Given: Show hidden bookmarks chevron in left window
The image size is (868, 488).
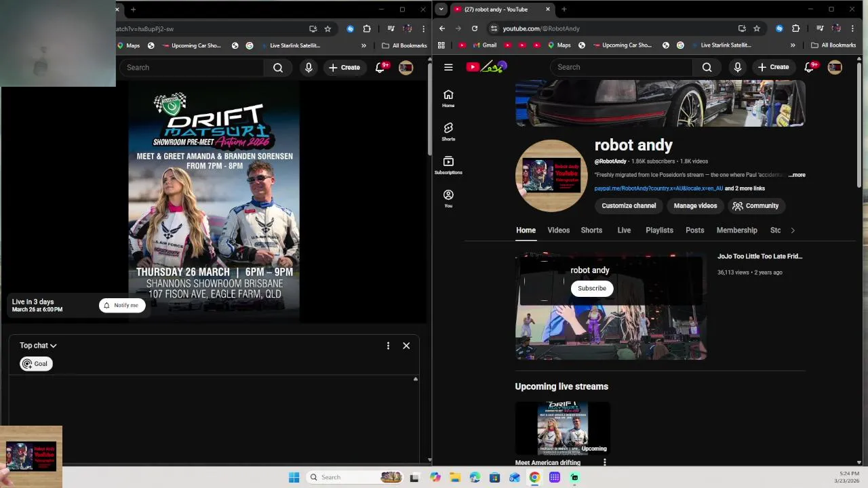Looking at the screenshot, I should tap(363, 45).
